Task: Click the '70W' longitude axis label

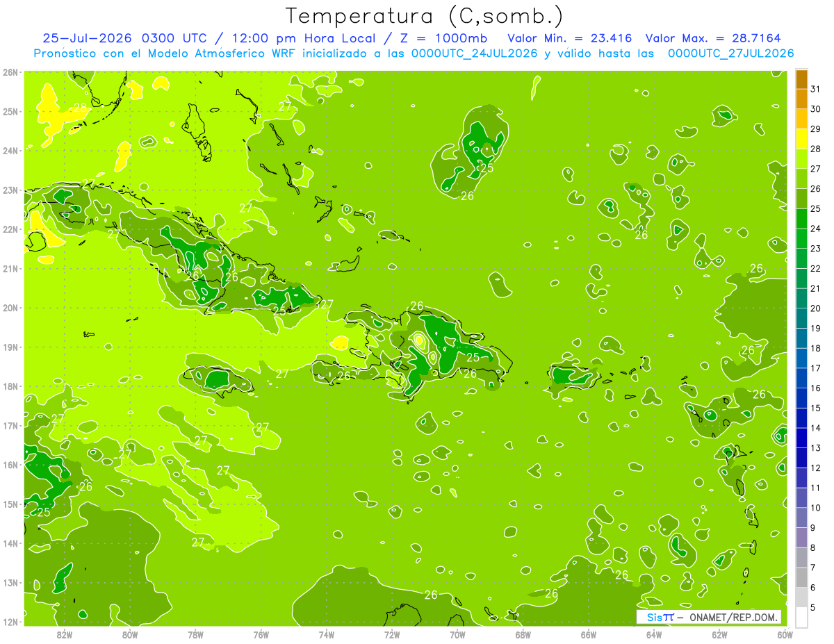Action: pos(457,634)
